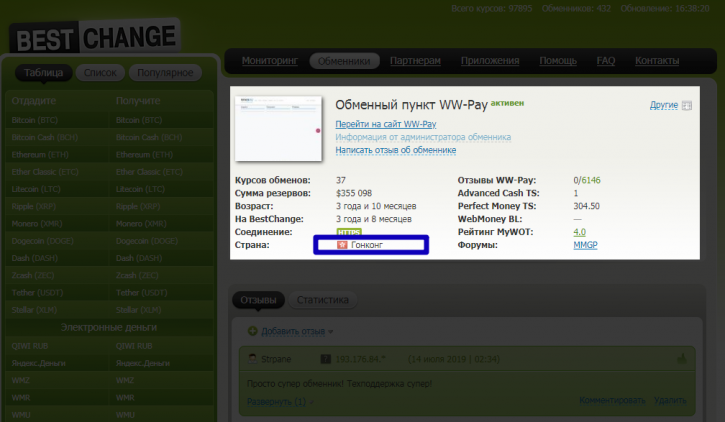Click the Обменников: 432 status text
The width and height of the screenshot is (725, 422).
(x=576, y=8)
